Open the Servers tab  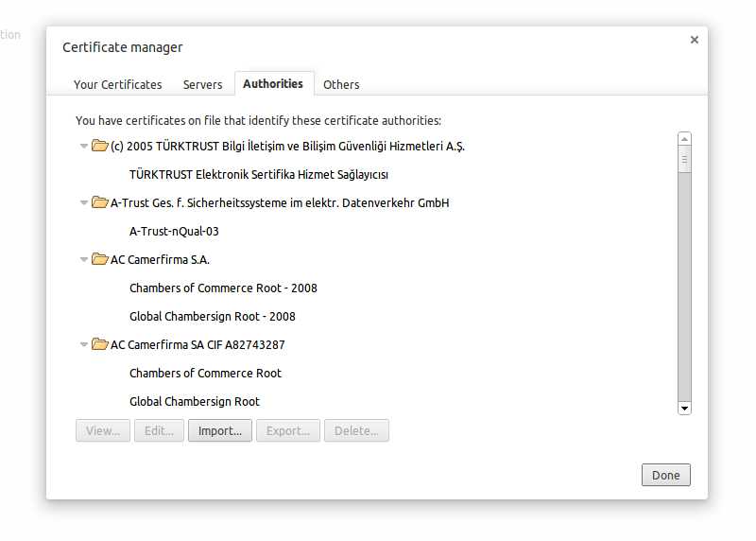click(202, 84)
